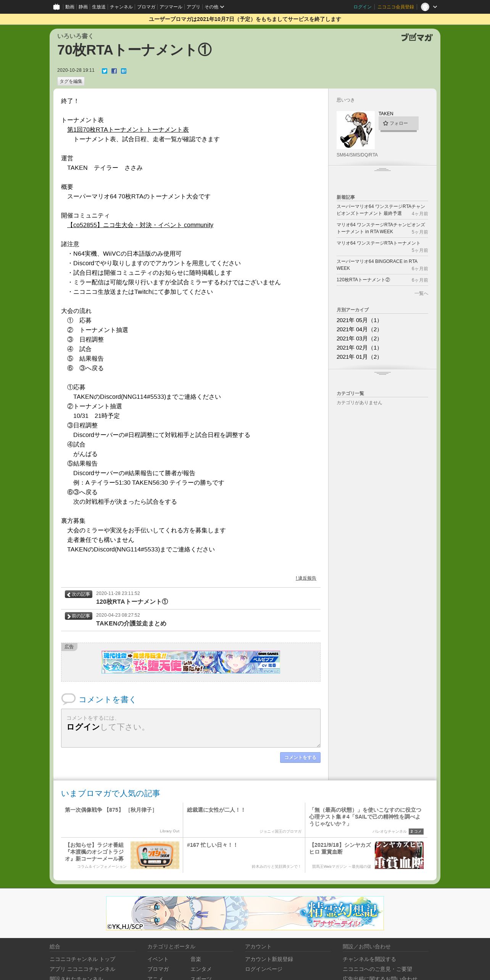
Task: Click footer チャンネルを開設する link
Action: [369, 959]
